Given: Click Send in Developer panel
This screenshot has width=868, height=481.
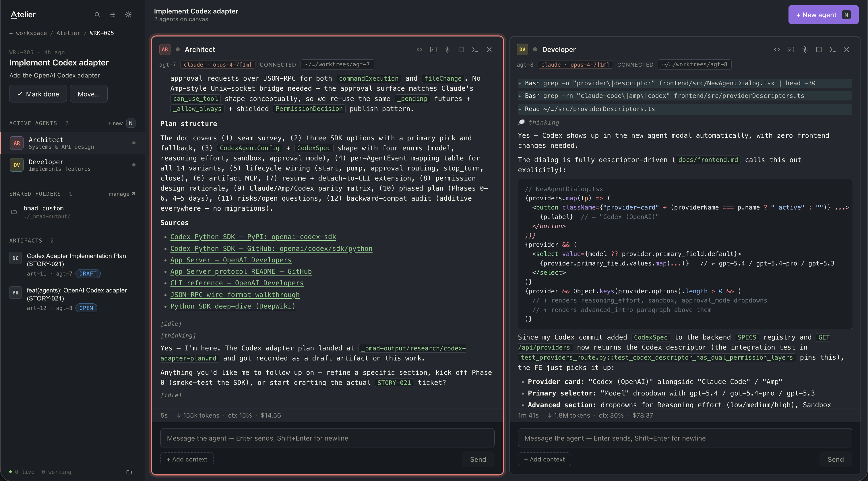Looking at the screenshot, I should pyautogui.click(x=836, y=459).
